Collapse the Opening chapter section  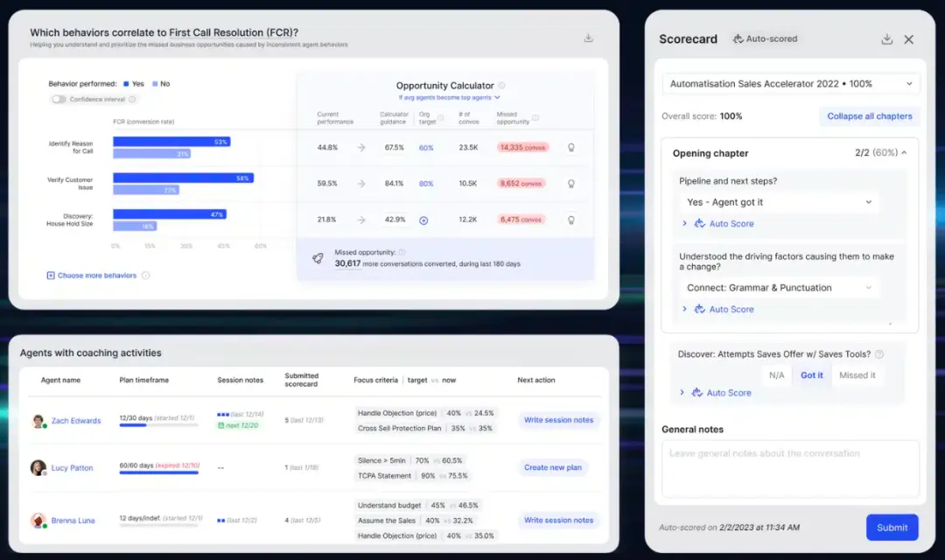pos(903,153)
